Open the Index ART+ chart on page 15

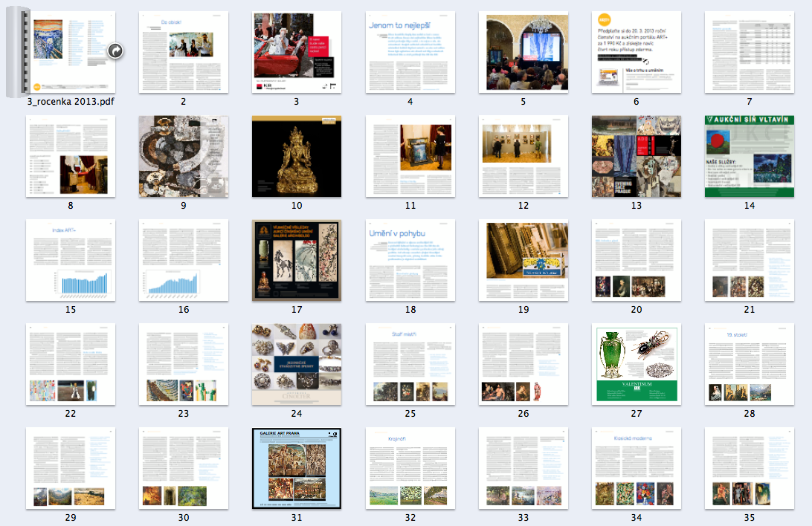(x=71, y=260)
